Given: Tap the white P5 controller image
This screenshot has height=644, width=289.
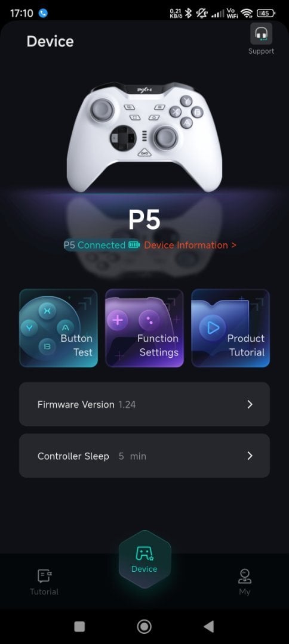Looking at the screenshot, I should [x=144, y=137].
